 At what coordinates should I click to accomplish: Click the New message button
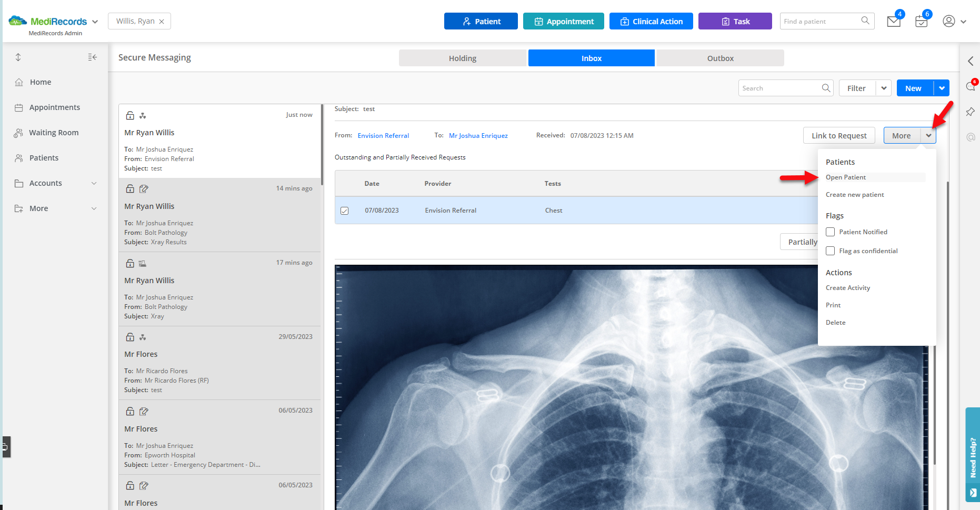(x=915, y=88)
